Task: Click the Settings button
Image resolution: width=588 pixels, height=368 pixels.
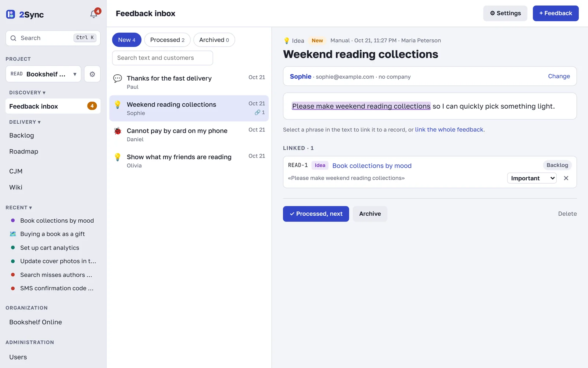Action: [505, 13]
